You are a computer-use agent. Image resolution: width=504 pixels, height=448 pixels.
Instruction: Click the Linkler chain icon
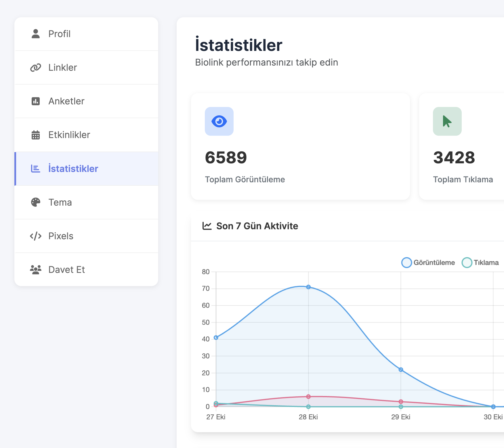point(36,68)
